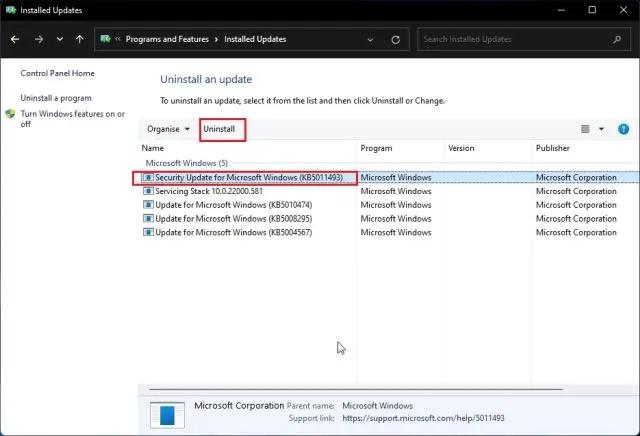Viewport: 640px width, 436px height.
Task: Sort by the Name column header
Action: pos(153,148)
